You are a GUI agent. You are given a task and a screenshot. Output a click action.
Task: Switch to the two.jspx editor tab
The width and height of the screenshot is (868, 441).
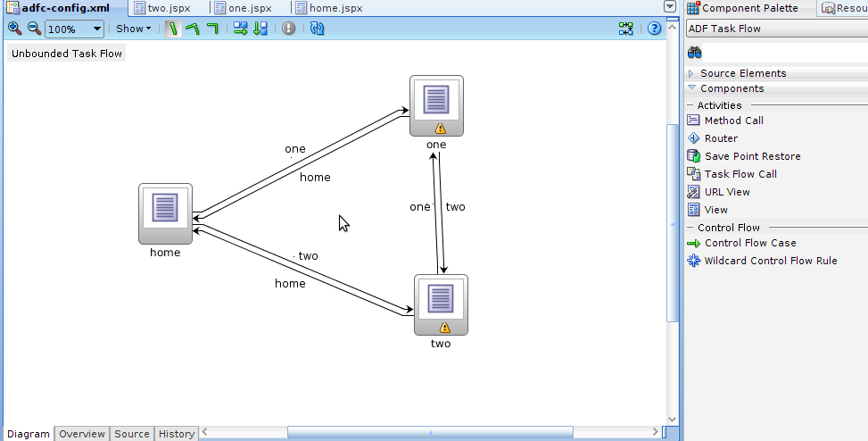click(x=169, y=8)
